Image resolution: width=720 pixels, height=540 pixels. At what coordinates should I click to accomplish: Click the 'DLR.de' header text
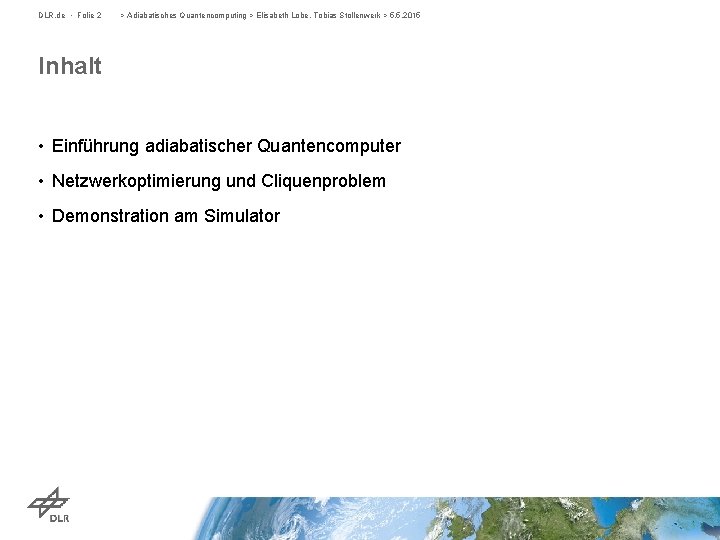52,15
